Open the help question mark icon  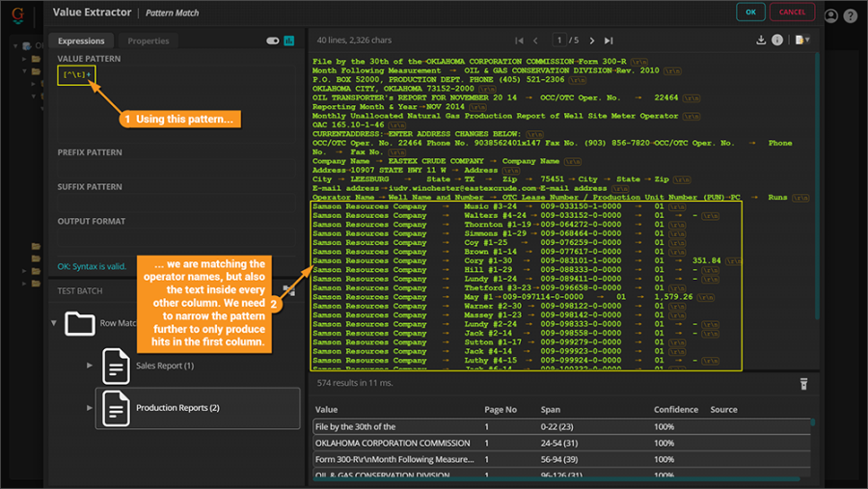click(850, 15)
